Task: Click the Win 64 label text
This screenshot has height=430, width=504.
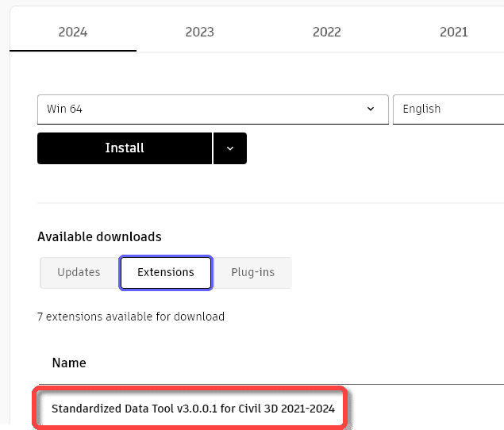Action: [x=64, y=109]
